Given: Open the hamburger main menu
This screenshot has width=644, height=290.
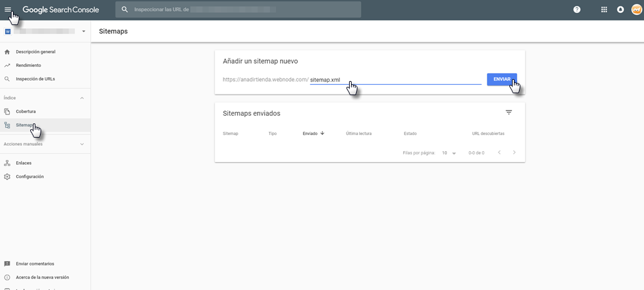Looking at the screenshot, I should (8, 10).
